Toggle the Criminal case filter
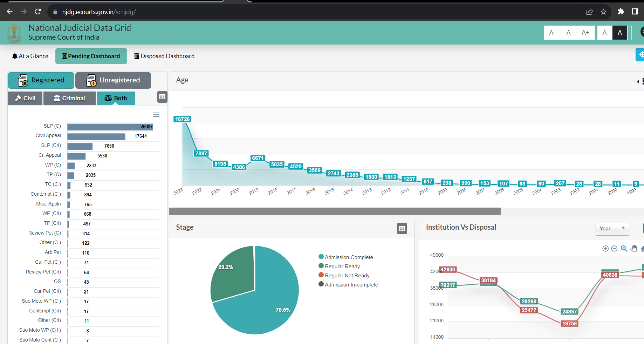 pyautogui.click(x=69, y=98)
